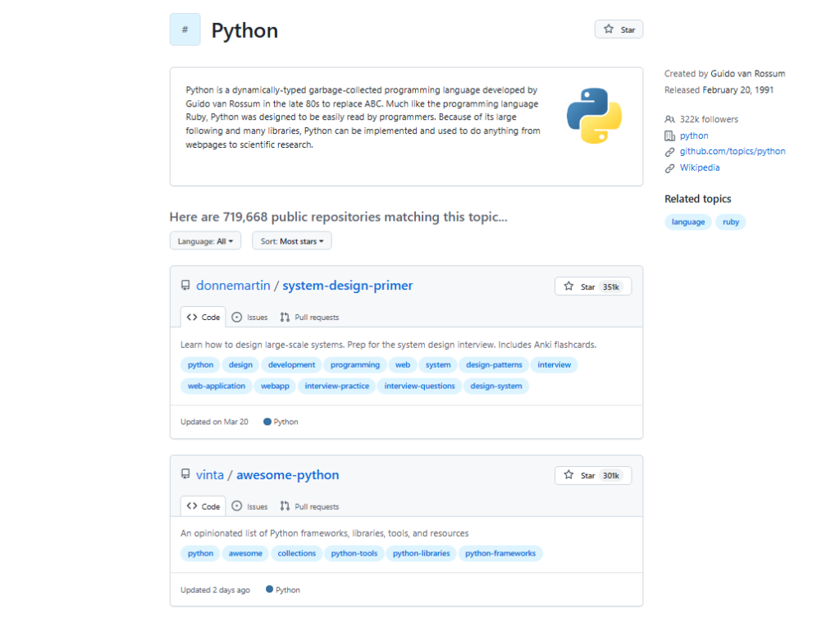
Task: Open the python organization link
Action: (x=694, y=135)
